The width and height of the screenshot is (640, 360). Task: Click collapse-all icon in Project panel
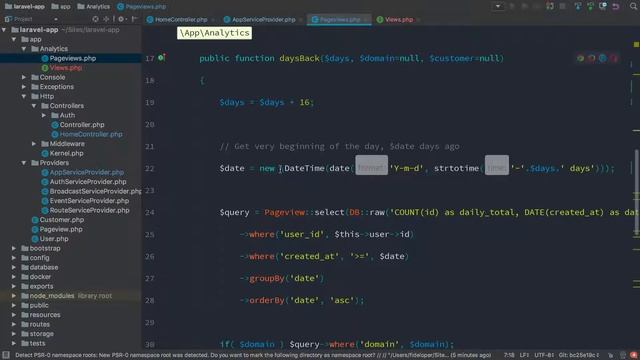tap(106, 19)
